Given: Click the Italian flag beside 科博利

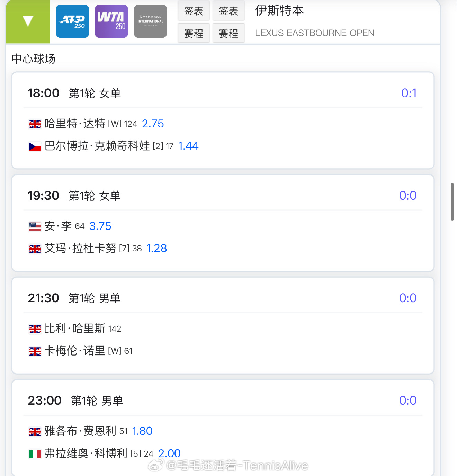Looking at the screenshot, I should 35,453.
